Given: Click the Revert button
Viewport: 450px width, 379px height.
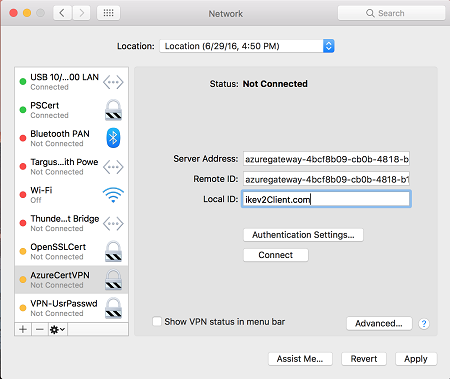Looking at the screenshot, I should tap(364, 359).
